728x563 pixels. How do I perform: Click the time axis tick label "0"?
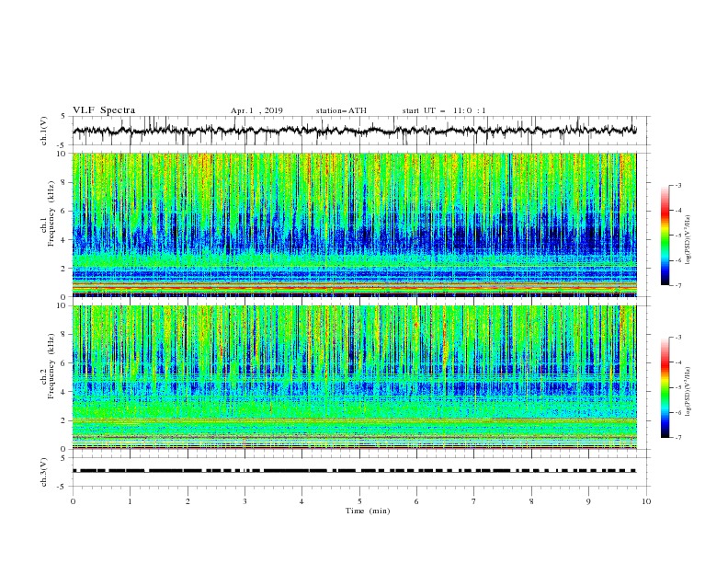[73, 501]
